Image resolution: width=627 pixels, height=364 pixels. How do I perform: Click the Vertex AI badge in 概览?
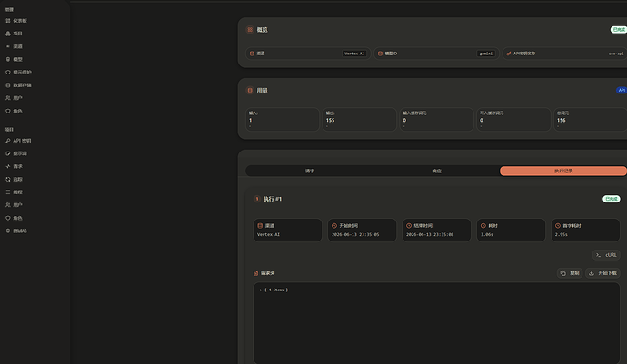tap(354, 54)
